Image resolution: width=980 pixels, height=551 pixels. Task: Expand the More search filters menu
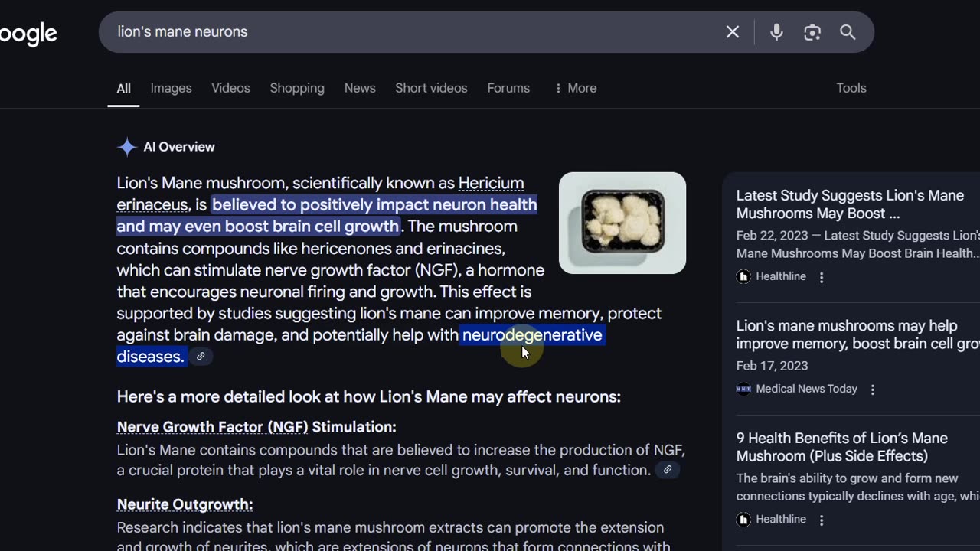click(575, 88)
